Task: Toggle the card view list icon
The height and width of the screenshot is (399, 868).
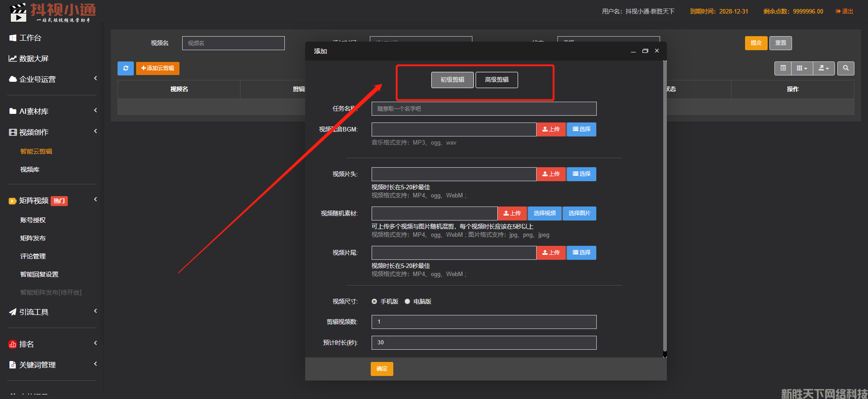Action: point(783,68)
